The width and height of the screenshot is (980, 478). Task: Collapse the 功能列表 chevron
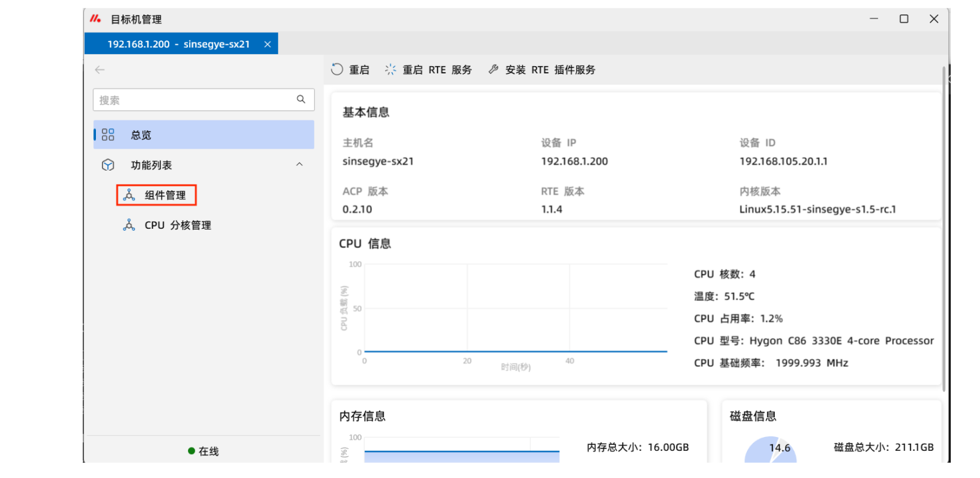pos(299,165)
